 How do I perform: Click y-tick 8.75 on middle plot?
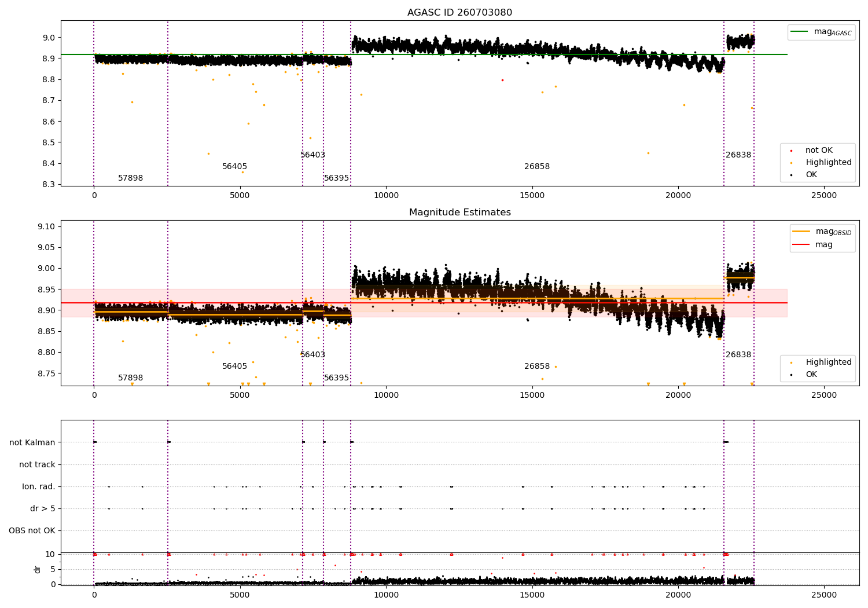click(46, 373)
